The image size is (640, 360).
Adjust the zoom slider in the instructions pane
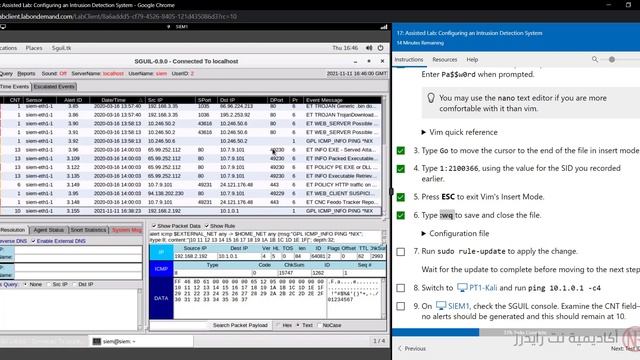tap(611, 60)
